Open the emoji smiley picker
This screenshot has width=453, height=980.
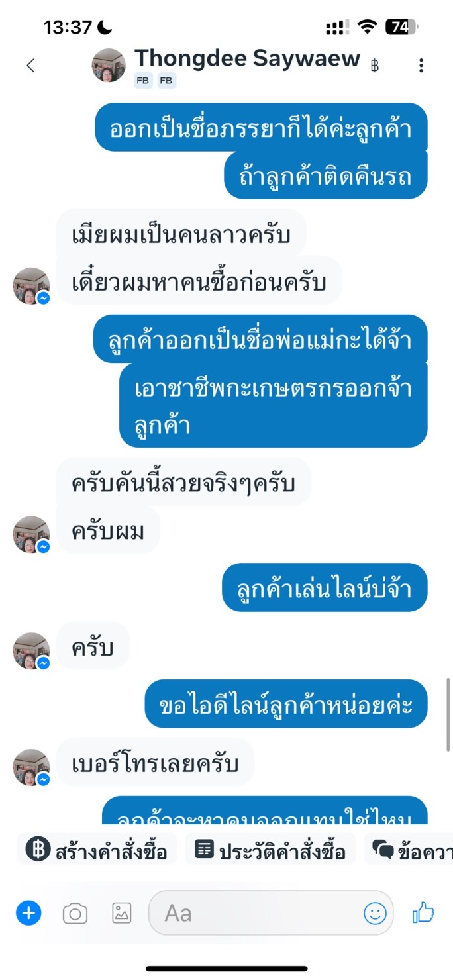[375, 914]
